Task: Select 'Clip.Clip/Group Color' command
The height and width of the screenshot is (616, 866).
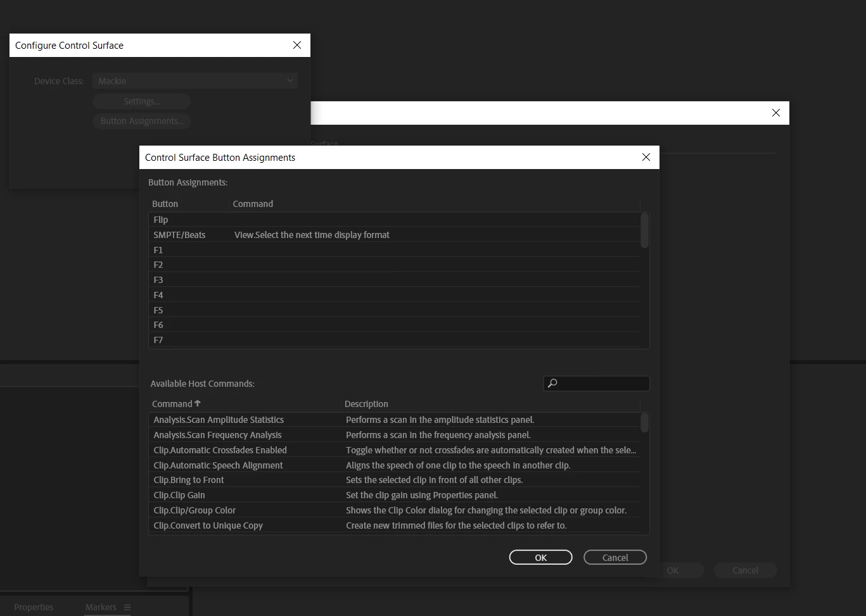Action: pyautogui.click(x=194, y=510)
